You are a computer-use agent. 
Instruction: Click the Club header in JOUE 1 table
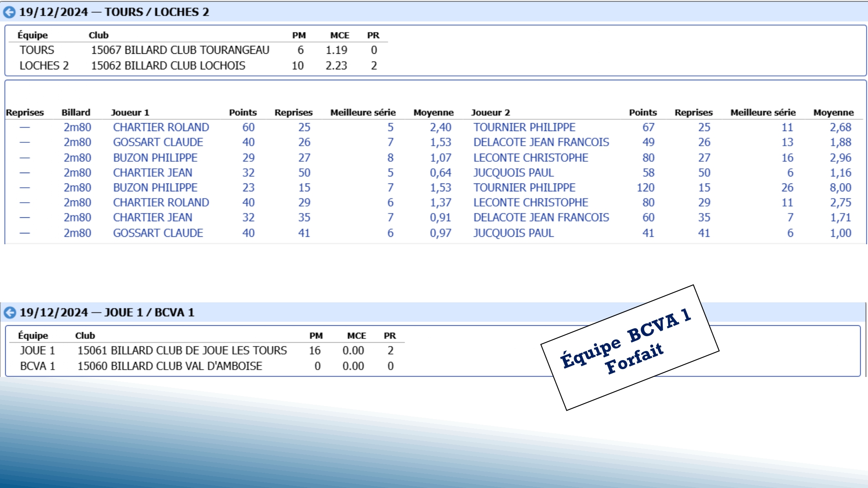coord(85,336)
